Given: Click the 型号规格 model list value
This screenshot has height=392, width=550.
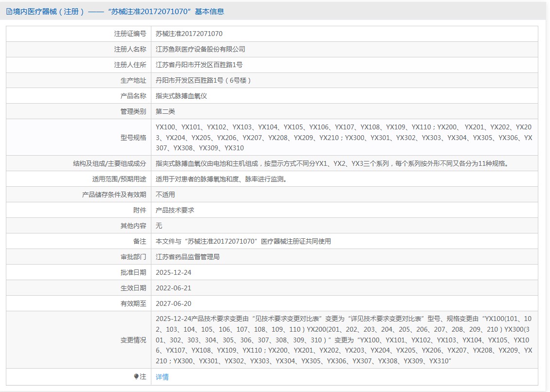Looking at the screenshot, I should click(x=344, y=138).
